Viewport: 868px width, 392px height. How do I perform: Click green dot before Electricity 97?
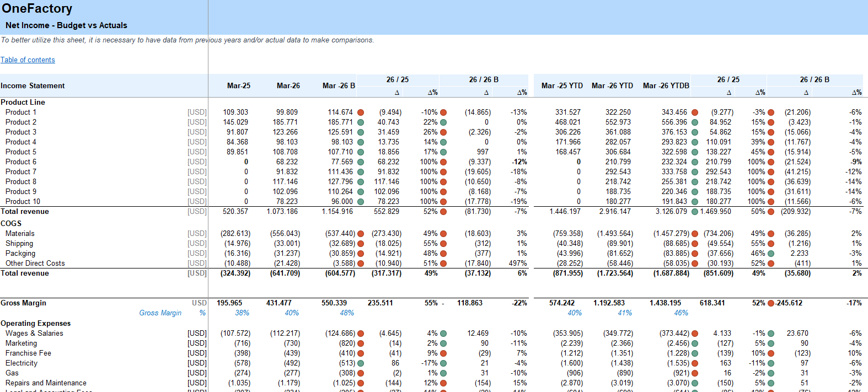[771, 363]
